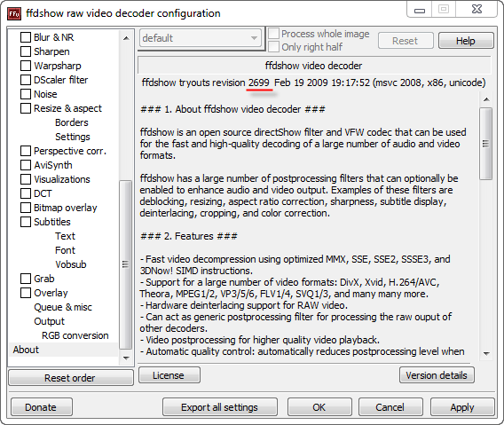Click revision number 2699

click(x=259, y=83)
